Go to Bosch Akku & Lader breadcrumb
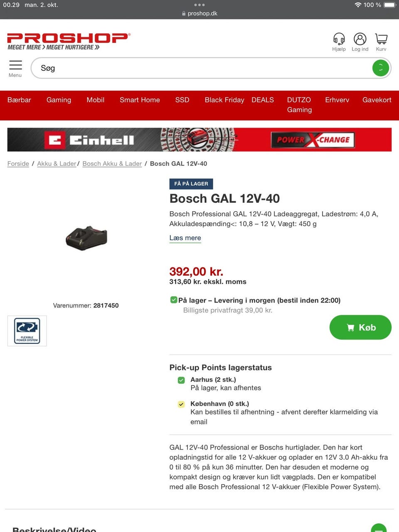 tap(112, 164)
